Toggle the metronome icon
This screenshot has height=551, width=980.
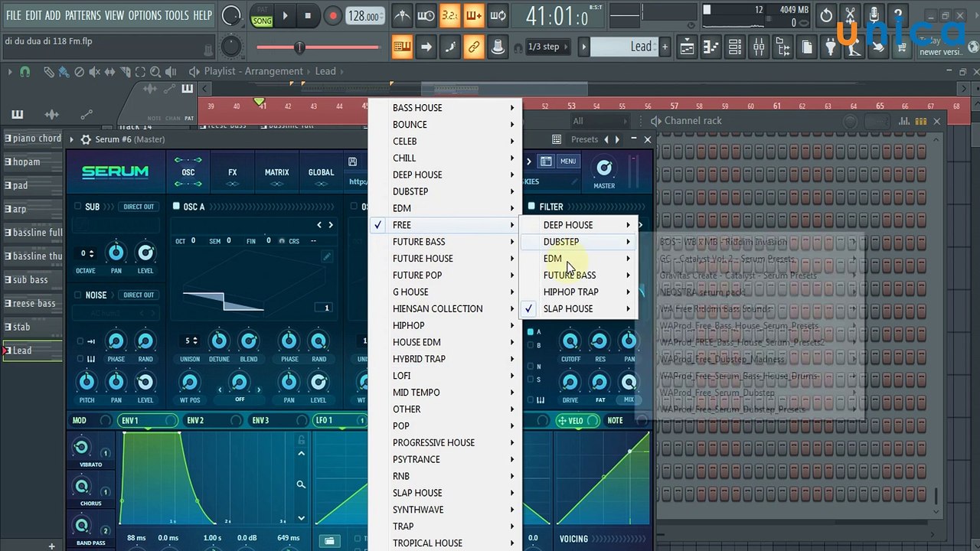[x=401, y=15]
